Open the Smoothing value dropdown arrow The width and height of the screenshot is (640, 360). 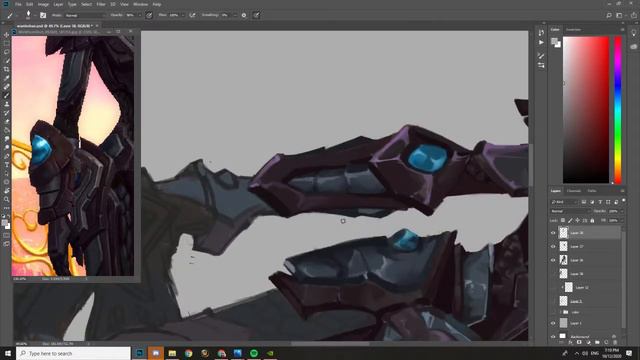click(235, 15)
